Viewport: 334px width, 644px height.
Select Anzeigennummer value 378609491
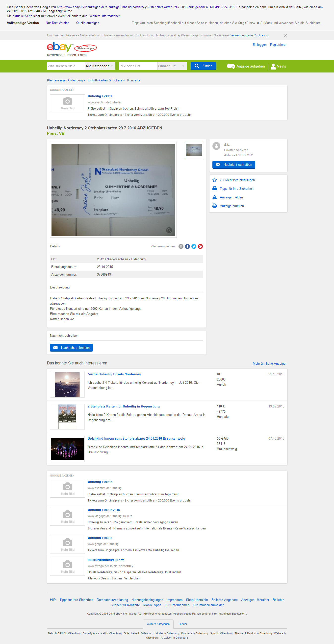(105, 275)
